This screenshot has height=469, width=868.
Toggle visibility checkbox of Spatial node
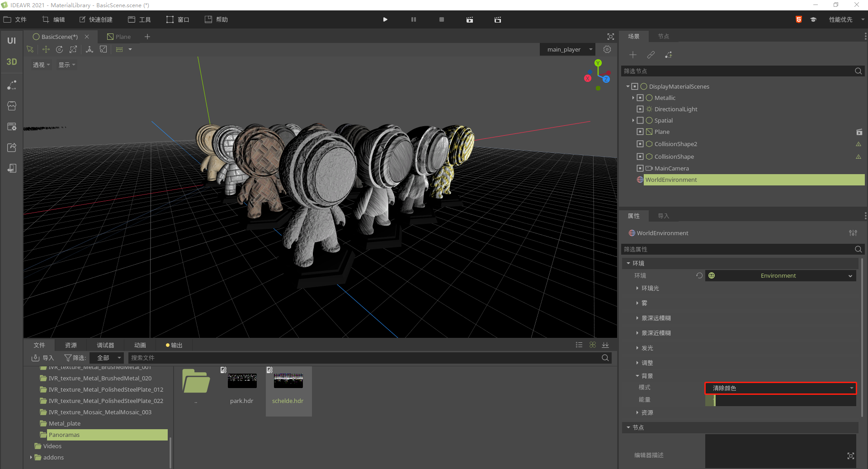click(x=640, y=120)
